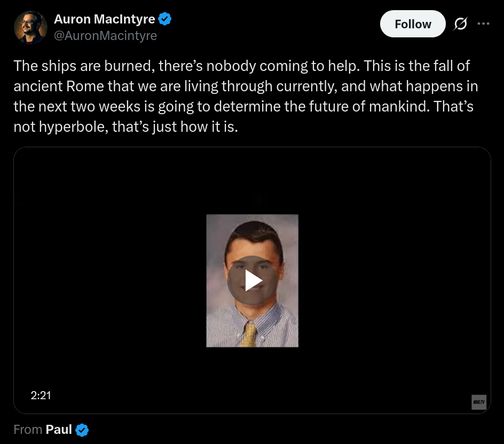Open the Auron MacIntyre display name link
Image resolution: width=504 pixels, height=444 pixels.
point(105,20)
